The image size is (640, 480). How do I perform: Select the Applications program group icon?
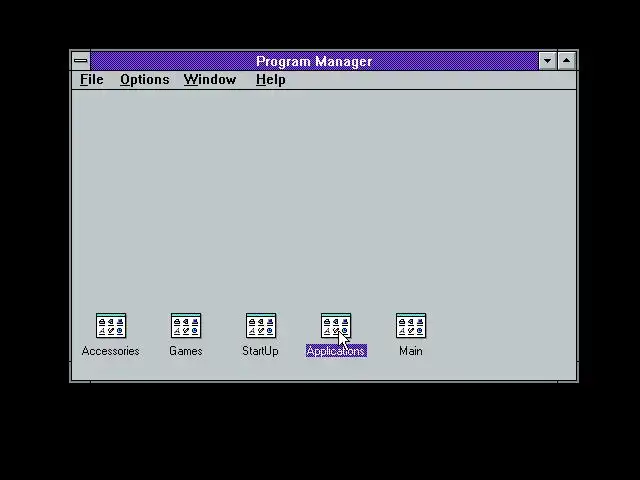tap(336, 326)
